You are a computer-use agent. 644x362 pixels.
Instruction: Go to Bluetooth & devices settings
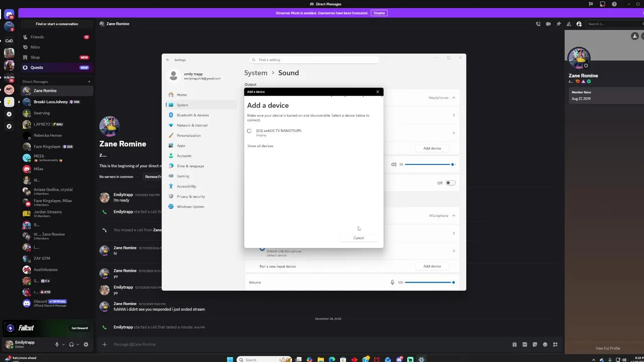point(201,115)
